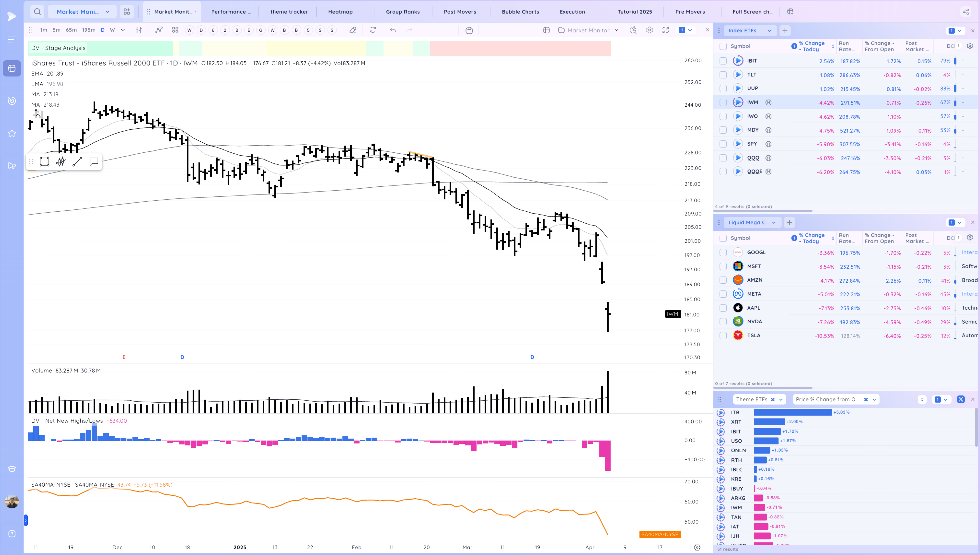Image resolution: width=980 pixels, height=555 pixels.
Task: Open the widget layout add icon
Action: pyautogui.click(x=127, y=12)
